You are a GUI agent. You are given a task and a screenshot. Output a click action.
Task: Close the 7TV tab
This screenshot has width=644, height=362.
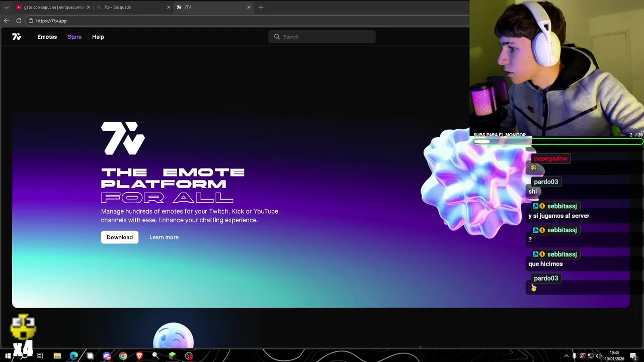coord(249,7)
